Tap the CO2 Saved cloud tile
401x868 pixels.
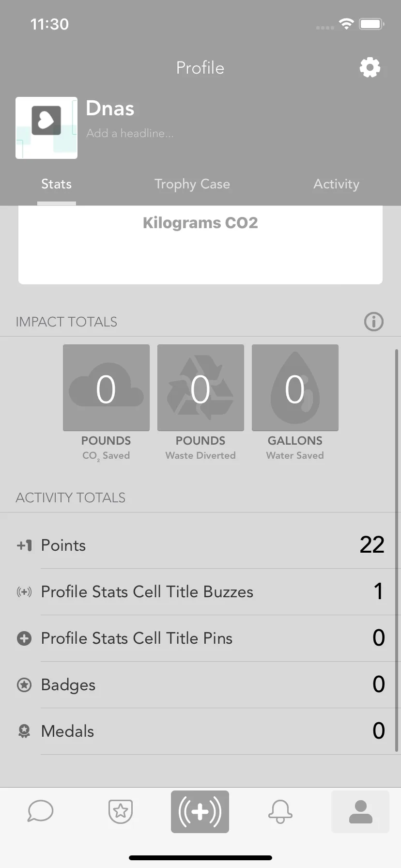pos(106,387)
